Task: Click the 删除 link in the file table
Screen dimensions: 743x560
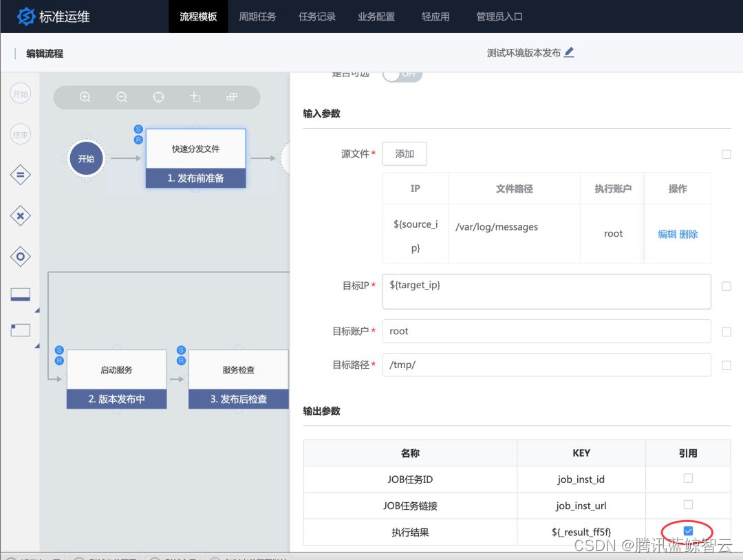Action: point(689,234)
